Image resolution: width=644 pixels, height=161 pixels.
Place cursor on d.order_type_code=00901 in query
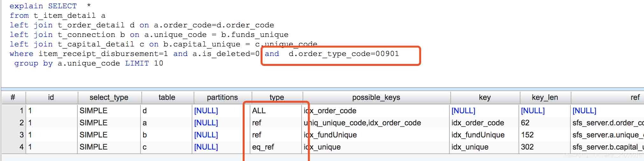pyautogui.click(x=343, y=54)
